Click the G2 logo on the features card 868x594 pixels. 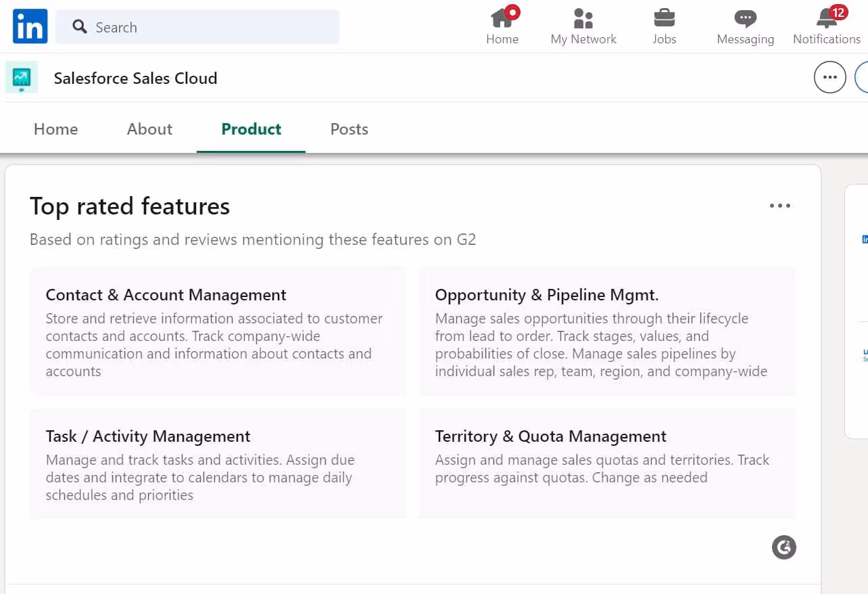point(783,547)
